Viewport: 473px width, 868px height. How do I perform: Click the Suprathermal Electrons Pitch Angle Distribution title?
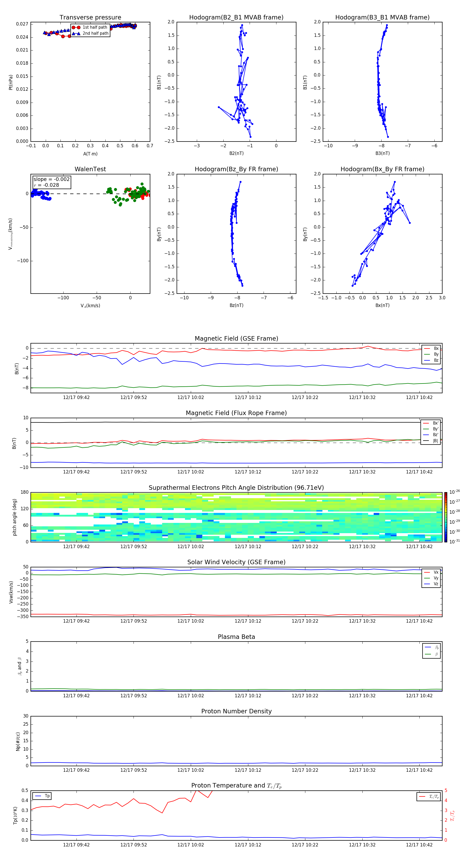pos(236,488)
